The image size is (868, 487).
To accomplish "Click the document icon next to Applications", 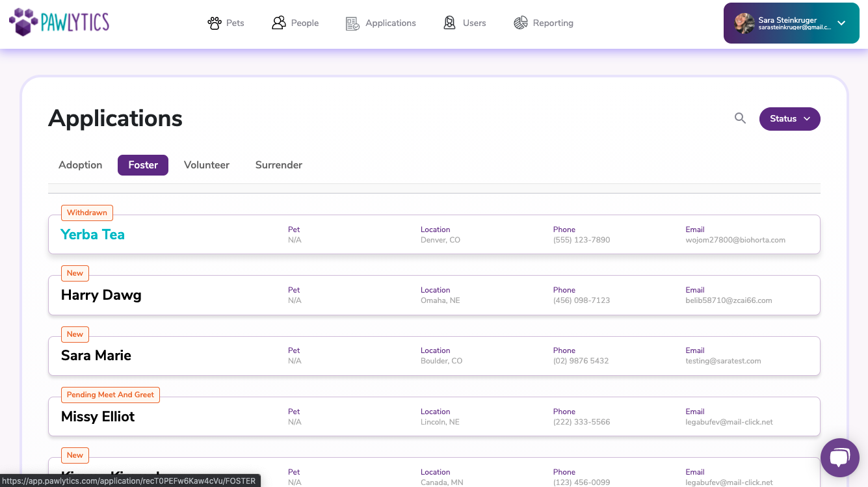I will click(352, 23).
